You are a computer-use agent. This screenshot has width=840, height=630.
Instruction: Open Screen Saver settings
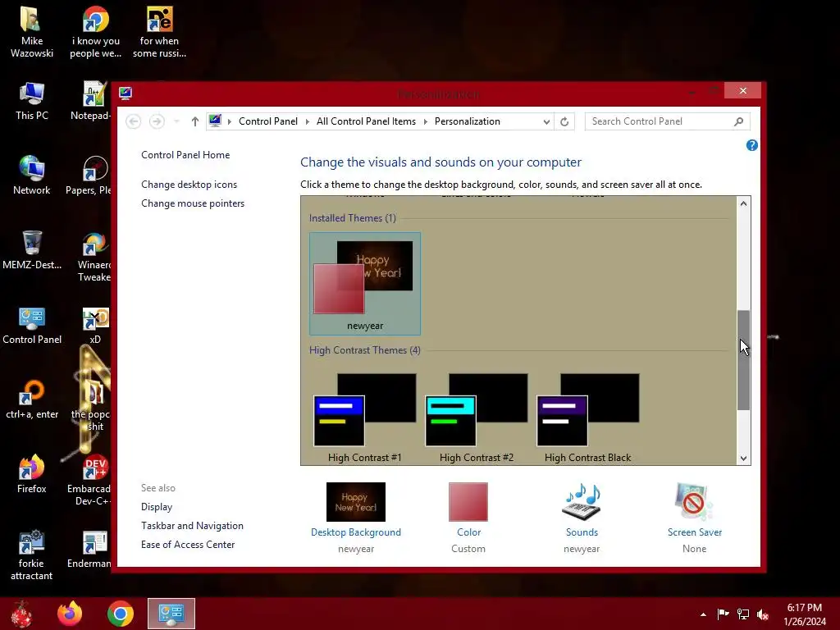694,518
